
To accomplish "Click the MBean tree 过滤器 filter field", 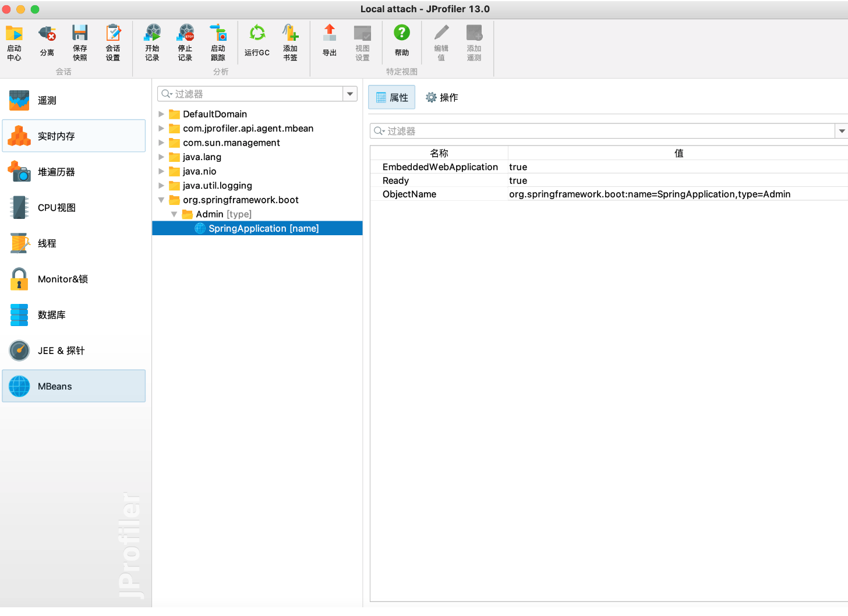I will (250, 94).
